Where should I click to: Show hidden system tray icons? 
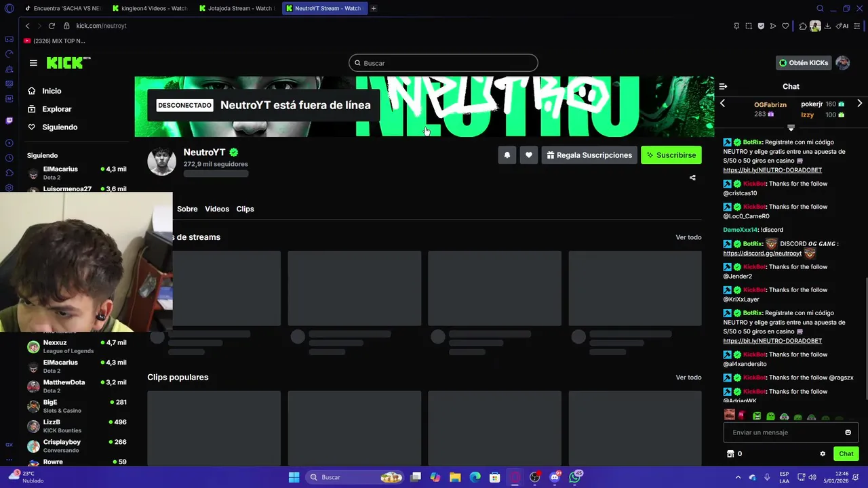738,477
